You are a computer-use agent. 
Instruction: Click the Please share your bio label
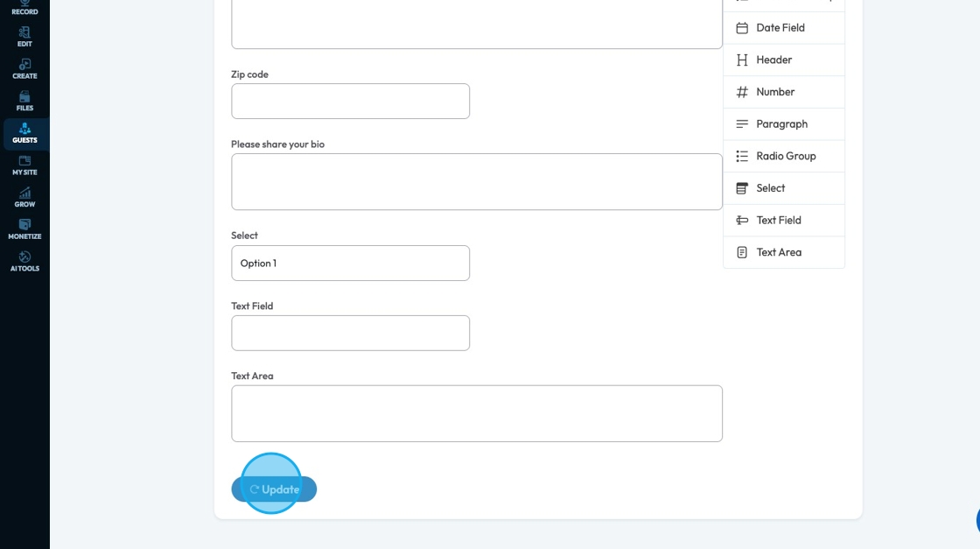coord(277,144)
